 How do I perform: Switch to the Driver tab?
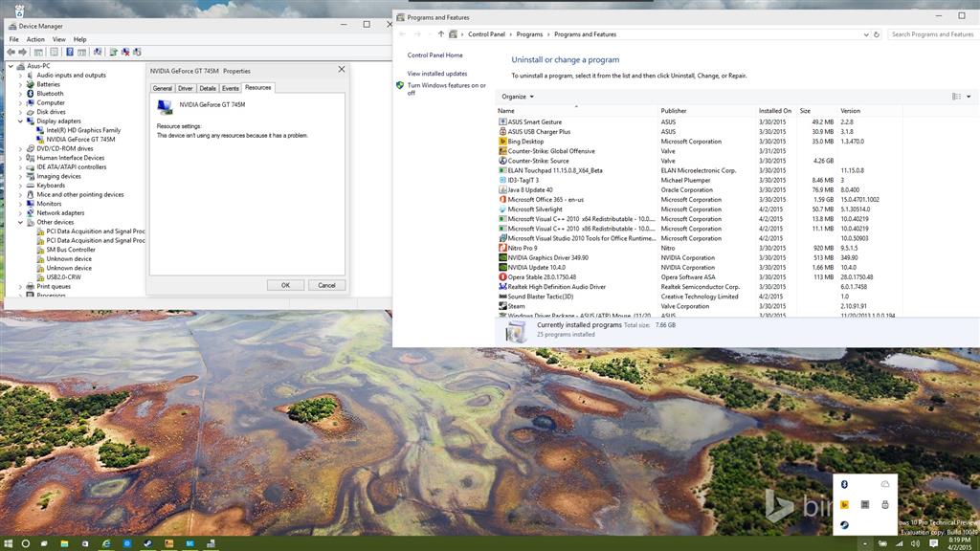186,88
